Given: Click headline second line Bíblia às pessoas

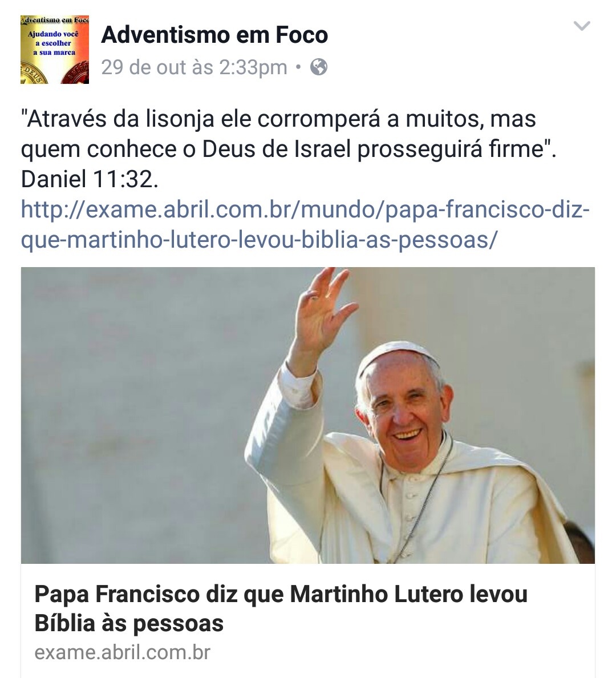Looking at the screenshot, I should [129, 623].
